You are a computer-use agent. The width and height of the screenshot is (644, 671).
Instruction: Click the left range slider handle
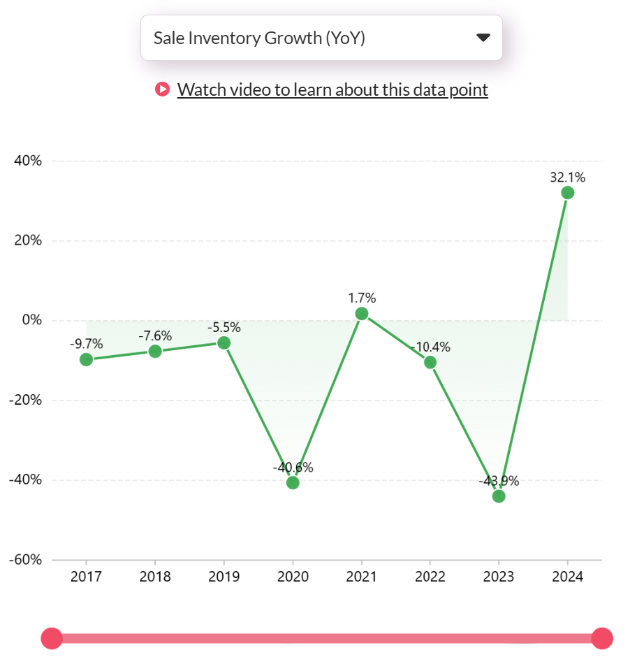[x=52, y=638]
